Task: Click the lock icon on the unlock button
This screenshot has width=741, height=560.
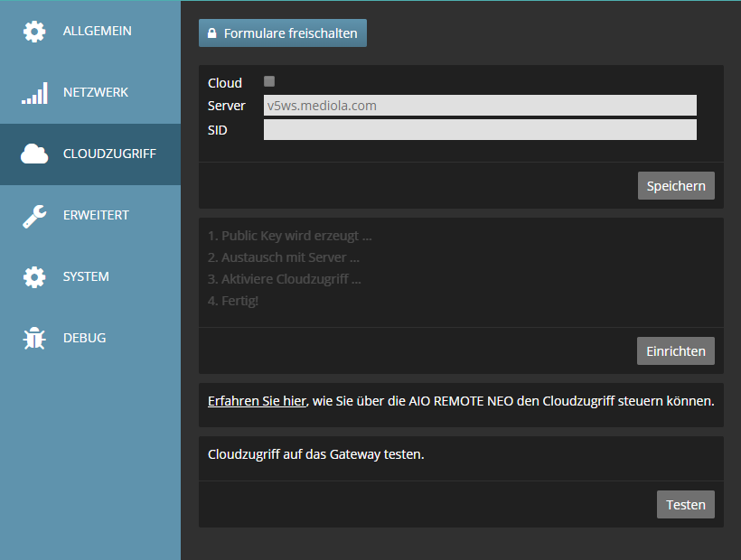Action: (212, 33)
